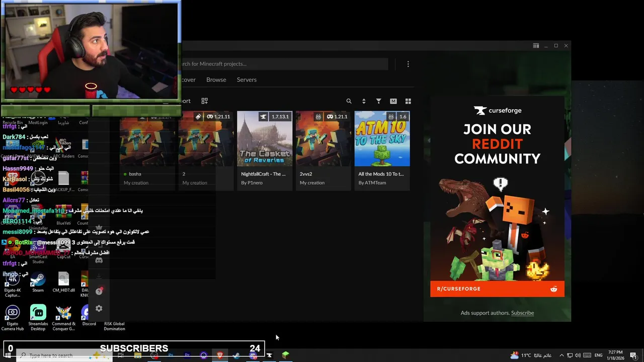This screenshot has width=644, height=362.
Task: Open the weather widget showing 11°C
Action: pos(531,355)
